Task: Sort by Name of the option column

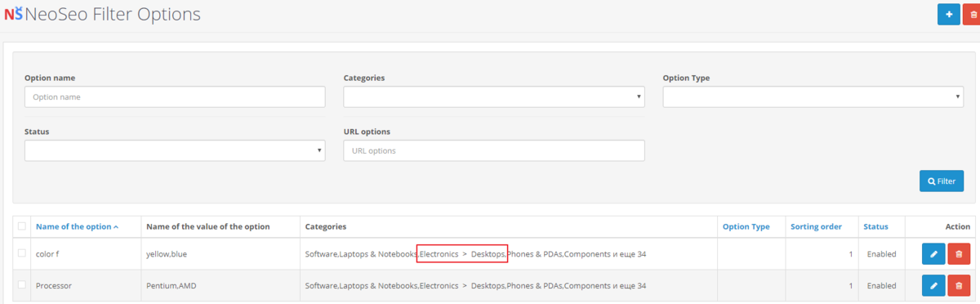Action: [x=77, y=226]
